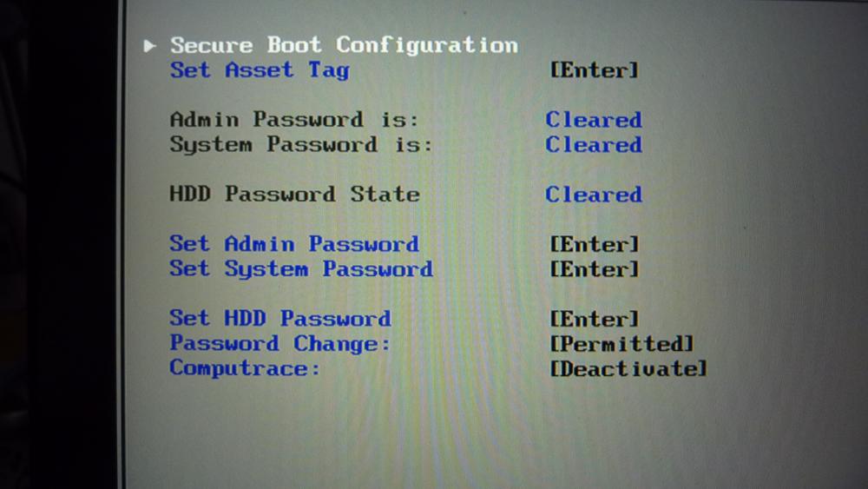
Task: Select the Set Asset Tag option
Action: (260, 70)
